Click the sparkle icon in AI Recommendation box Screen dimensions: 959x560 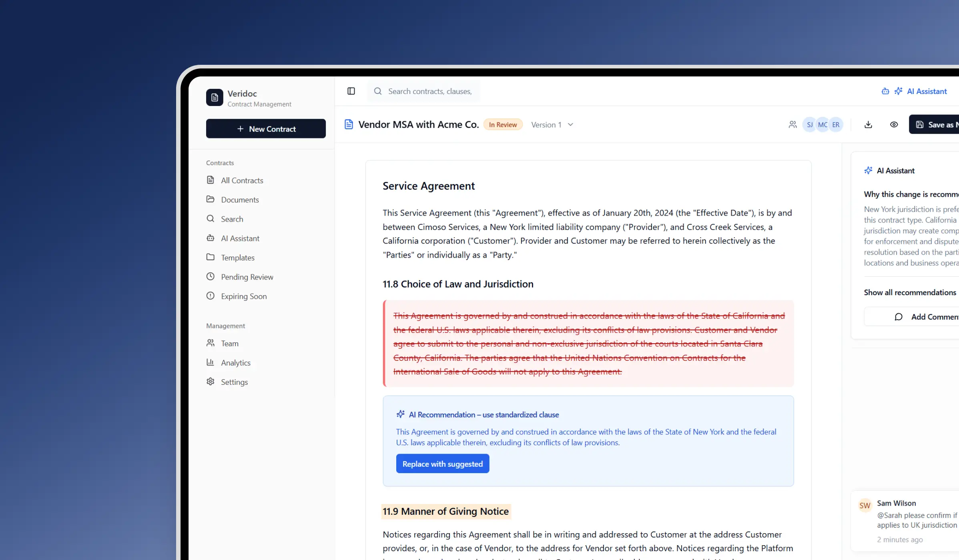(x=400, y=414)
